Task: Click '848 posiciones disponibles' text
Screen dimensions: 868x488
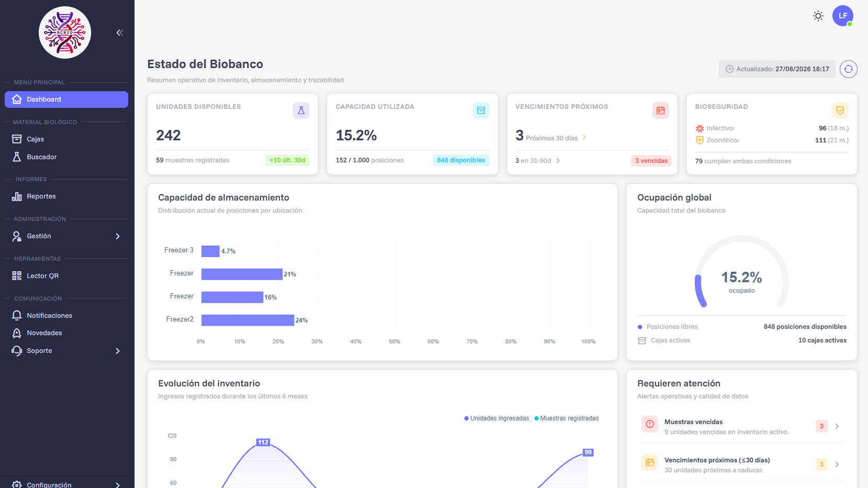Action: 805,327
